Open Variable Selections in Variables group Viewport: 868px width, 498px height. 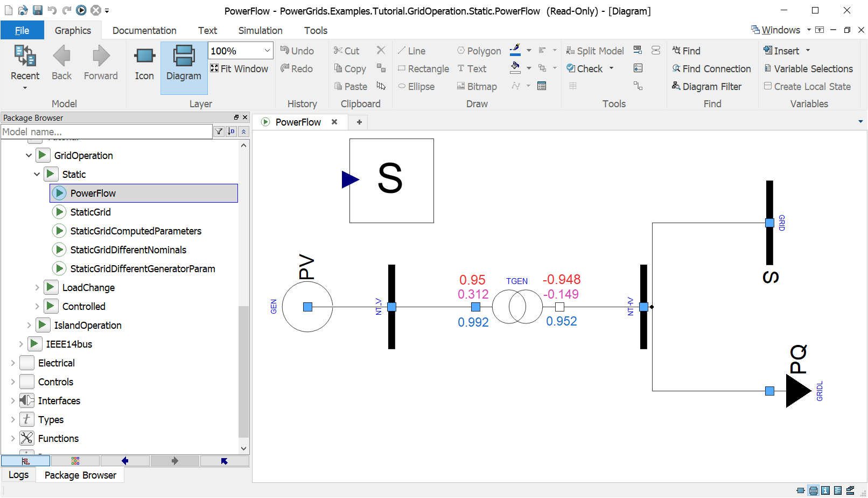click(x=809, y=68)
